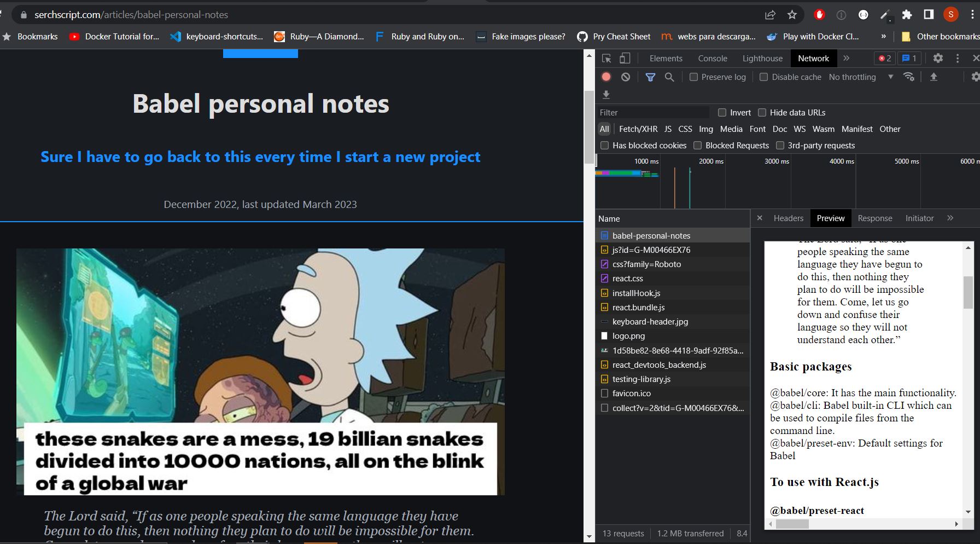Open DevTools settings gear

tap(938, 58)
